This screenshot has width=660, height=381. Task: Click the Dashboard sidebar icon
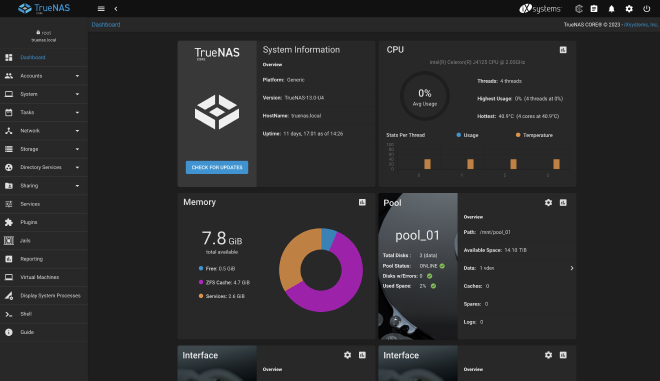click(x=9, y=57)
